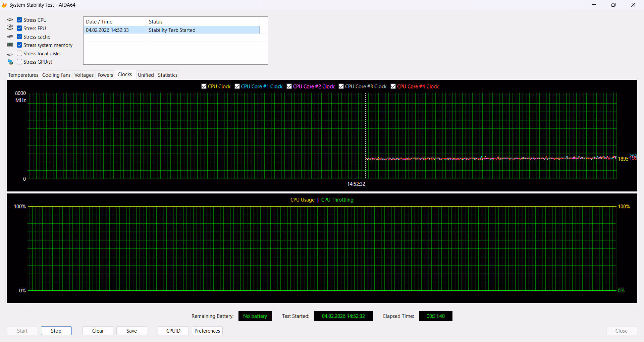Select the Stability Test: Started log row
The width and height of the screenshot is (644, 342).
pos(172,30)
